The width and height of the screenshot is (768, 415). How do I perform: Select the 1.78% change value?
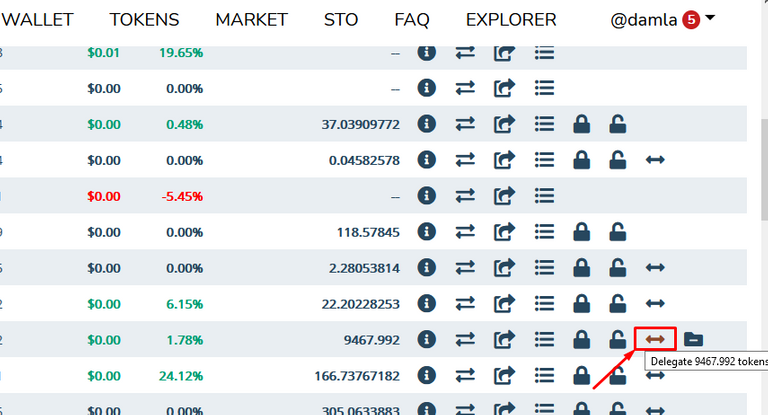point(185,340)
